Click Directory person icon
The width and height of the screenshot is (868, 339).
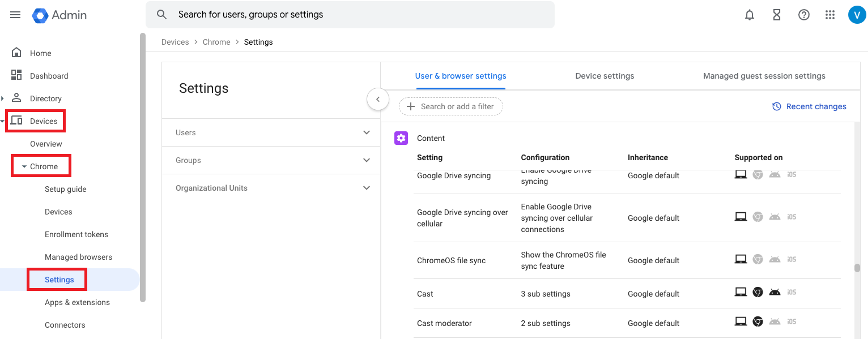point(16,98)
